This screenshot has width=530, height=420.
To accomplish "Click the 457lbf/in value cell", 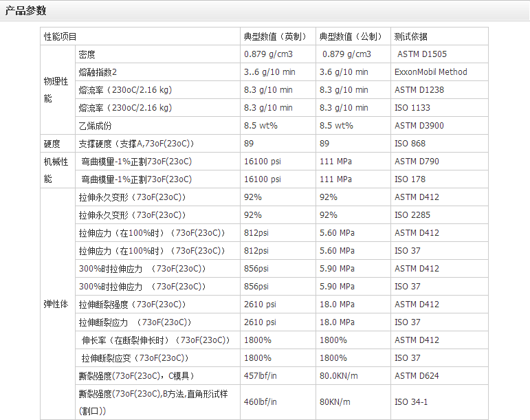I will pyautogui.click(x=278, y=376).
